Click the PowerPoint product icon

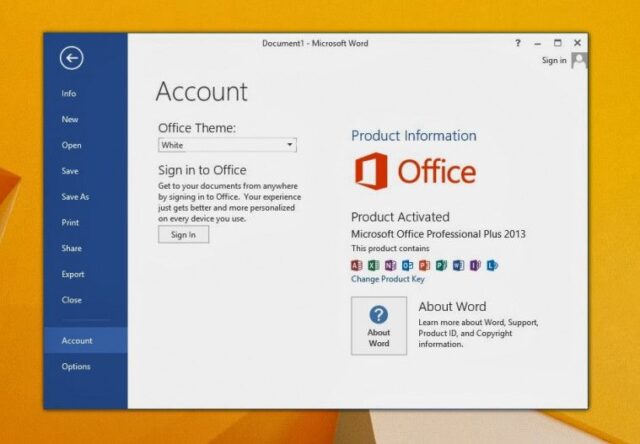[424, 265]
